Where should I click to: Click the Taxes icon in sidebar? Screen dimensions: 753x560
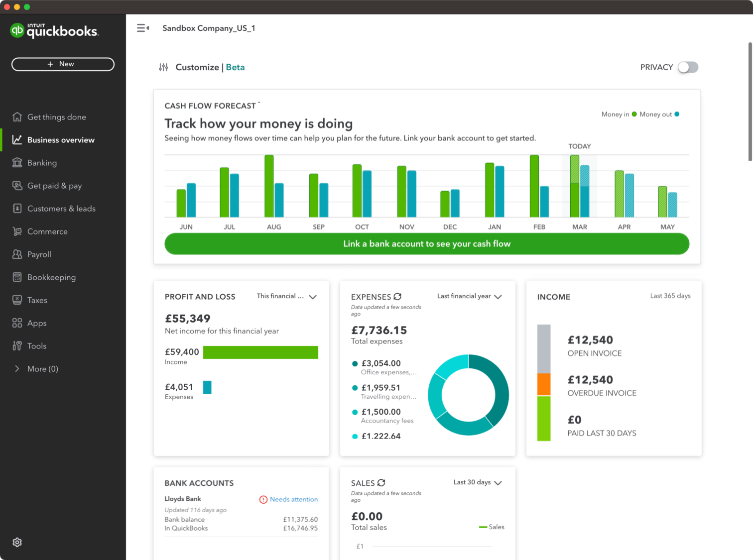click(17, 300)
